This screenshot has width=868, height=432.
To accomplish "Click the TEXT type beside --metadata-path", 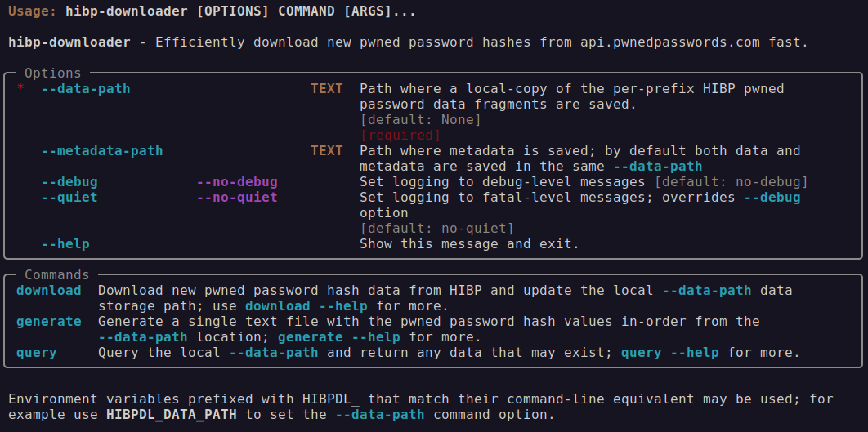I will click(x=327, y=150).
